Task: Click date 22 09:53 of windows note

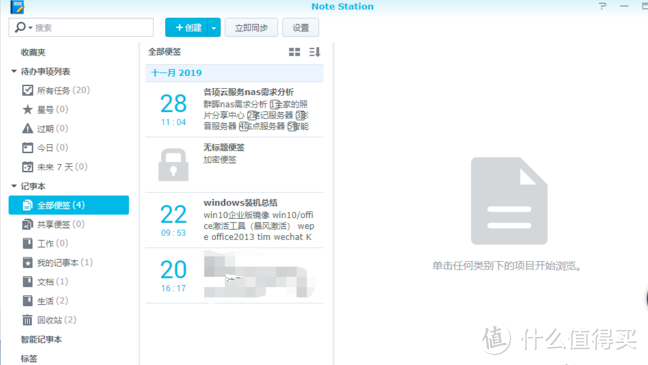Action: (174, 220)
